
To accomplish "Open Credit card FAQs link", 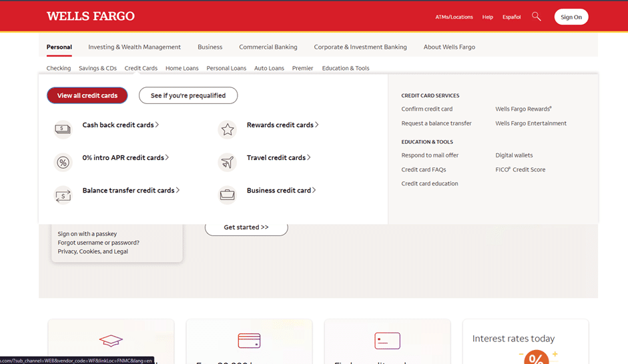I will pos(424,169).
